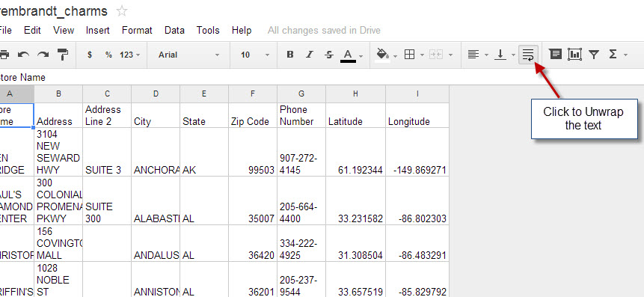Select the Paint format tool

click(x=63, y=54)
